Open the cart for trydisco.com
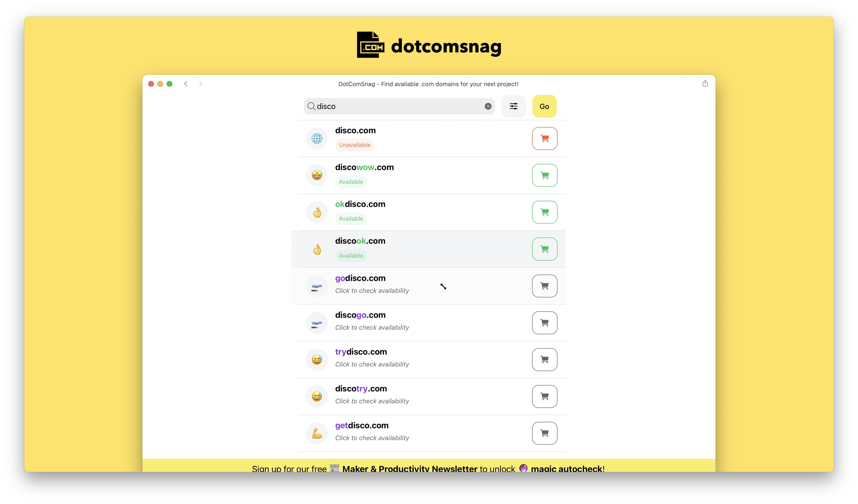 coord(544,360)
